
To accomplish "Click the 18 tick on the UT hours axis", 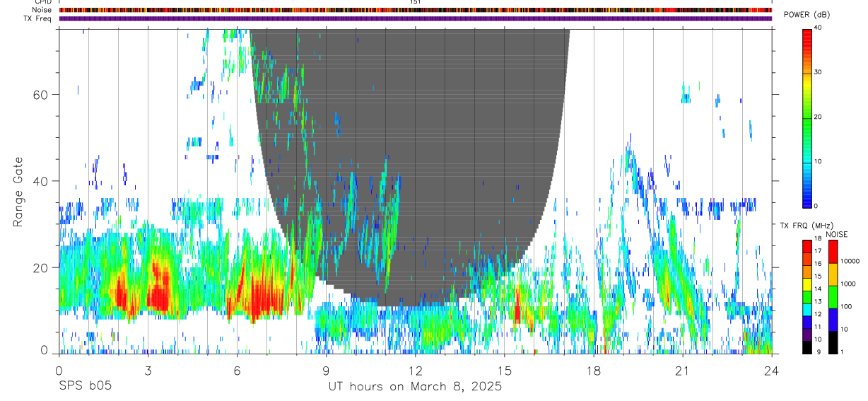I will [594, 369].
